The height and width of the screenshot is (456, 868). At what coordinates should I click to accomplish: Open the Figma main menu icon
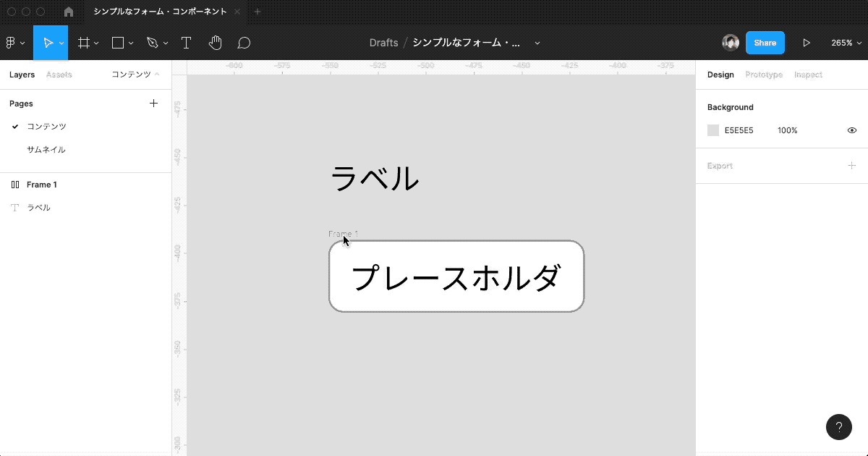tap(11, 43)
